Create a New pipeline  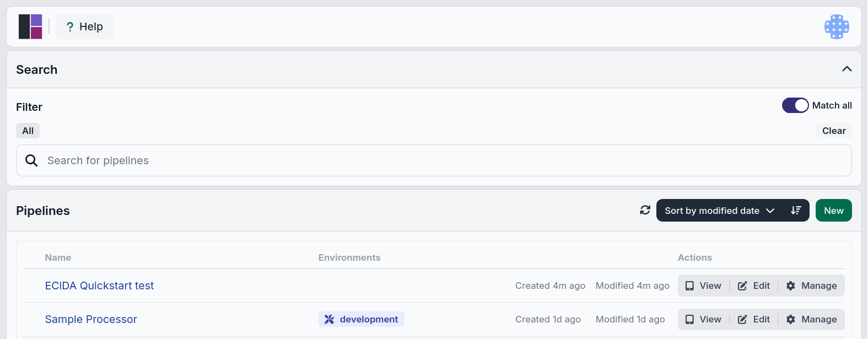tap(834, 211)
